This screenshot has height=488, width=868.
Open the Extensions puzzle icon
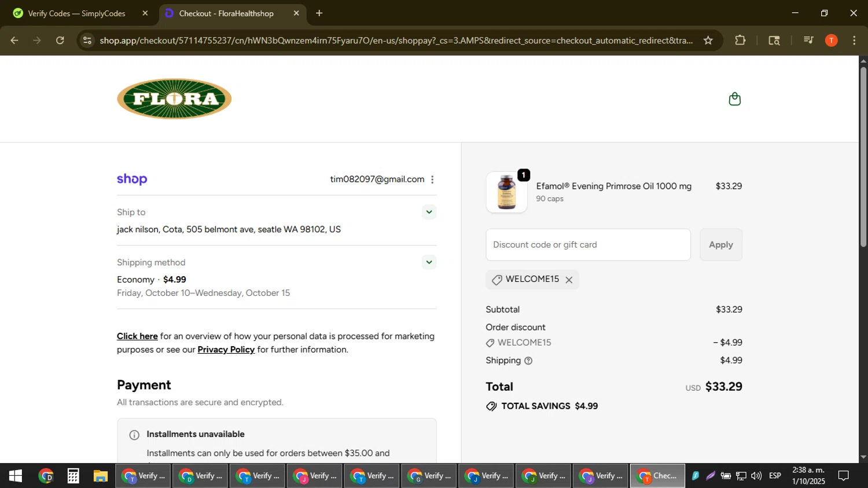coord(740,41)
